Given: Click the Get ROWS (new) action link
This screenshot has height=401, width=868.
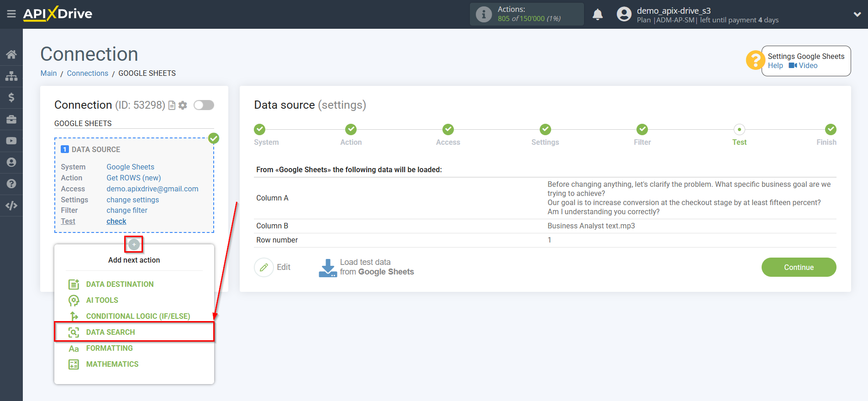Looking at the screenshot, I should coord(134,178).
